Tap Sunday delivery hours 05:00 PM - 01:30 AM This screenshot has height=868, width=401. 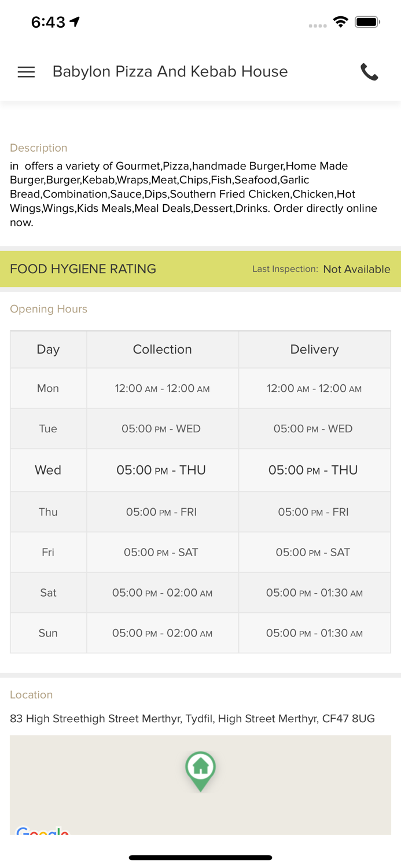[x=315, y=633]
